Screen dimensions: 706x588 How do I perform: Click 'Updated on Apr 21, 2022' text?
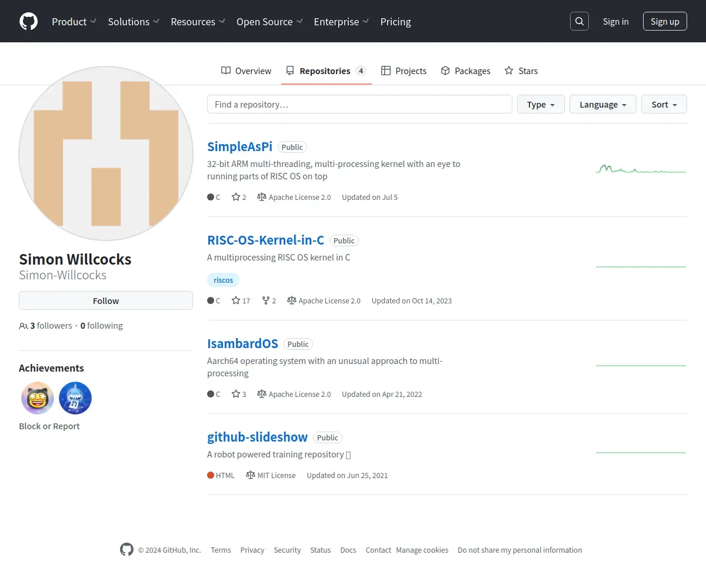pyautogui.click(x=382, y=394)
